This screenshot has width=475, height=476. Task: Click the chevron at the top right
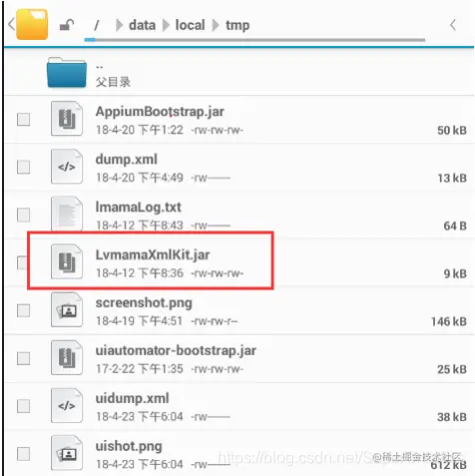point(453,25)
